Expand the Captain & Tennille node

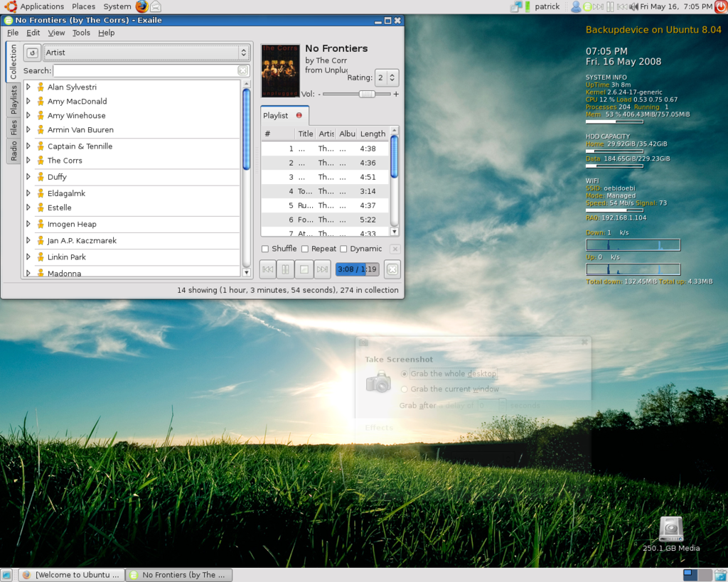tap(28, 146)
